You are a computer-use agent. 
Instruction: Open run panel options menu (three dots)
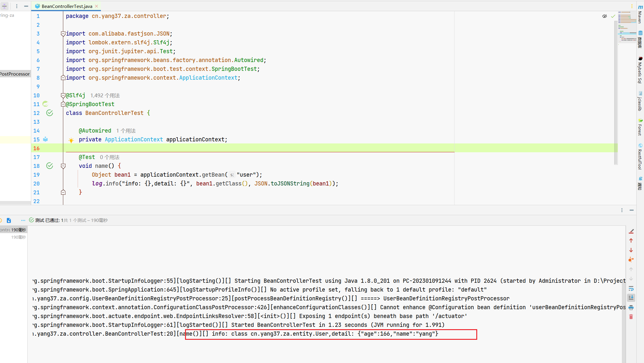click(622, 210)
